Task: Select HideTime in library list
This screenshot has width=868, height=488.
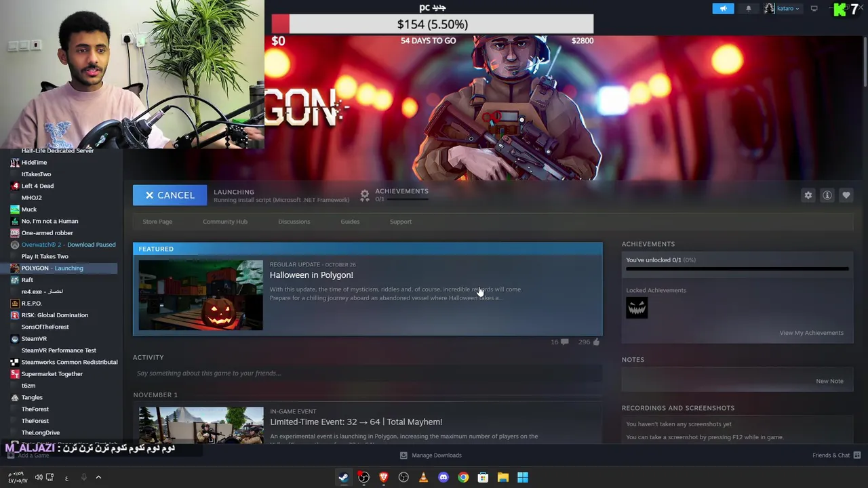Action: tap(34, 163)
